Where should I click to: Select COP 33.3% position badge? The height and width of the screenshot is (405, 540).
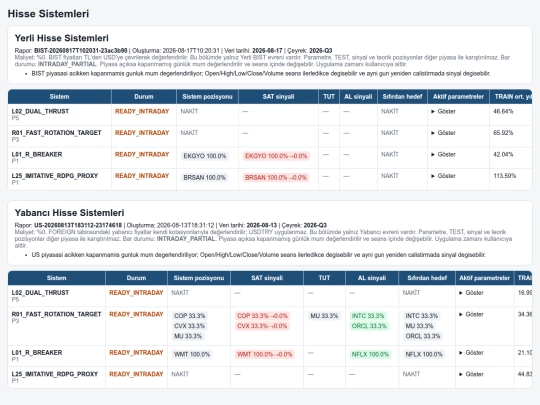point(189,316)
